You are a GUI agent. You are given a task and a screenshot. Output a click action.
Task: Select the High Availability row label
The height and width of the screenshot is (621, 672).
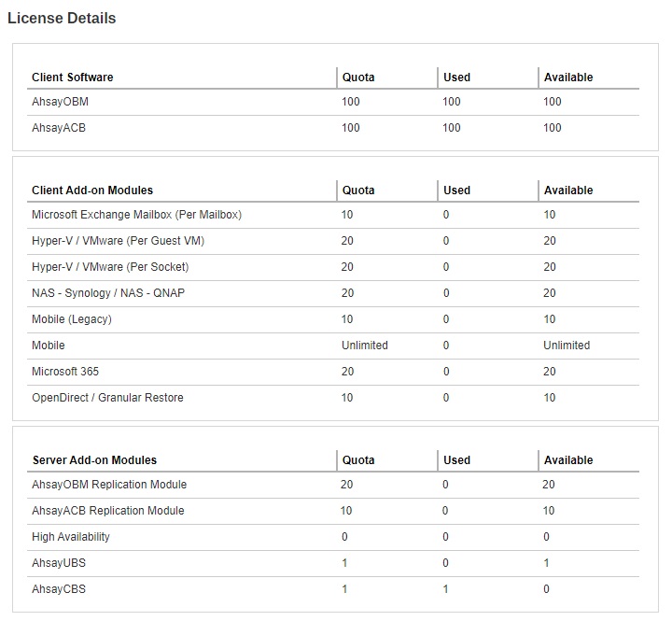71,537
